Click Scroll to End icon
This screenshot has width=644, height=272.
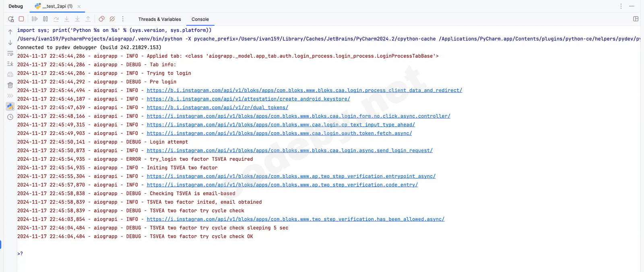tap(10, 64)
